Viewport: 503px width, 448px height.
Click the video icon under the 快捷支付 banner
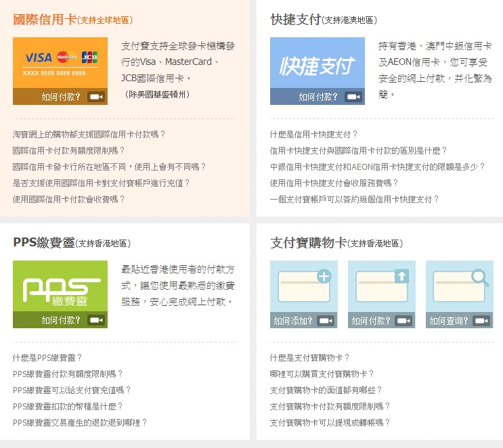click(x=353, y=97)
